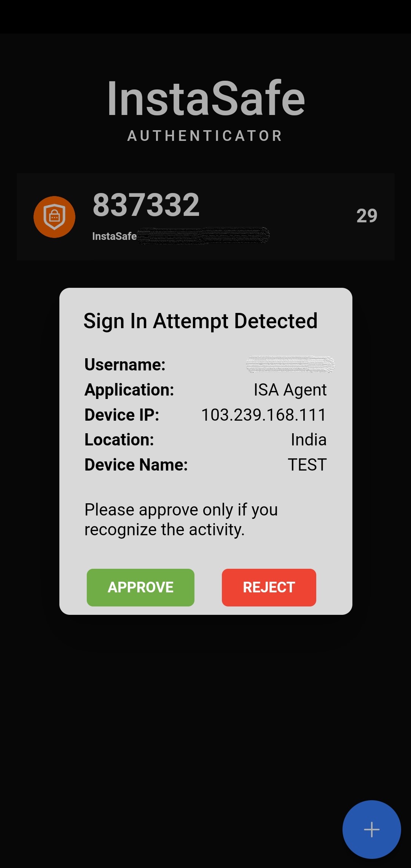Tap the Sign In Attempt Detected heading
The height and width of the screenshot is (868, 411).
pyautogui.click(x=201, y=321)
